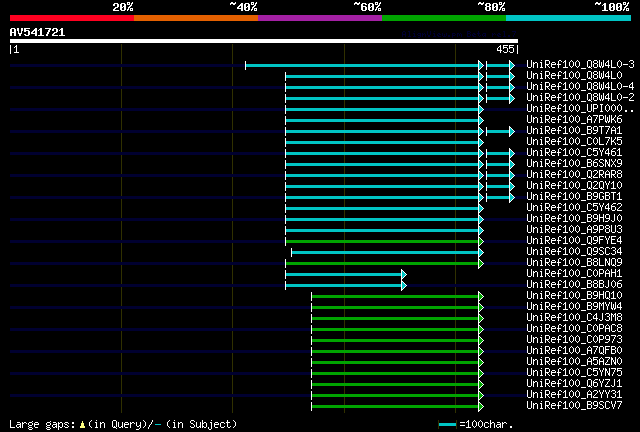Click UniRef100_B9GBT1 label
This screenshot has height=432, width=640.
(574, 197)
